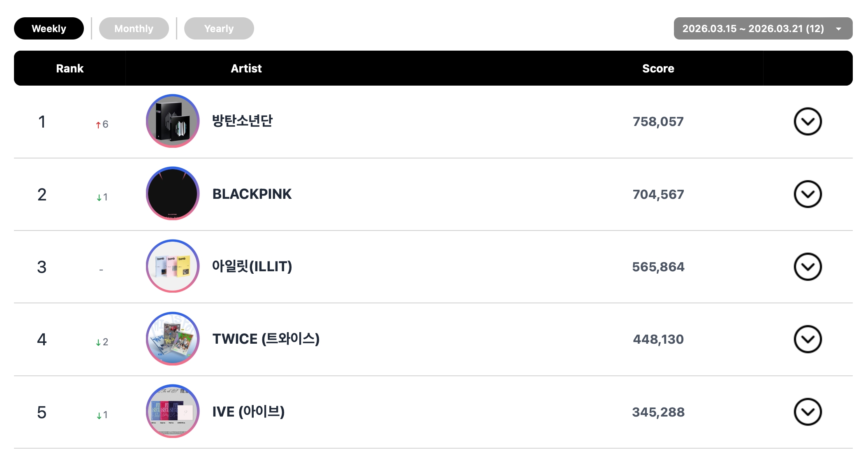The height and width of the screenshot is (454, 868).
Task: Click the IVE album cover thumbnail
Action: pos(173,411)
